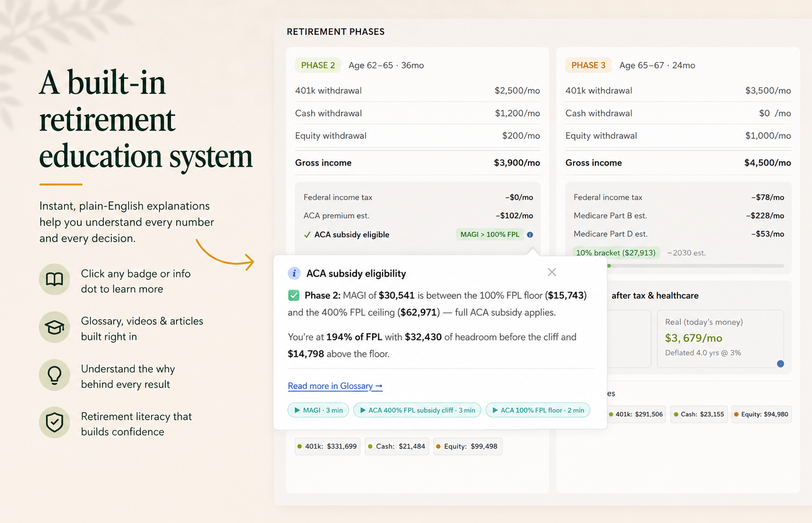The image size is (812, 523).
Task: Click Phase 2 Gross income $3,900/mo
Action: pyautogui.click(x=418, y=163)
